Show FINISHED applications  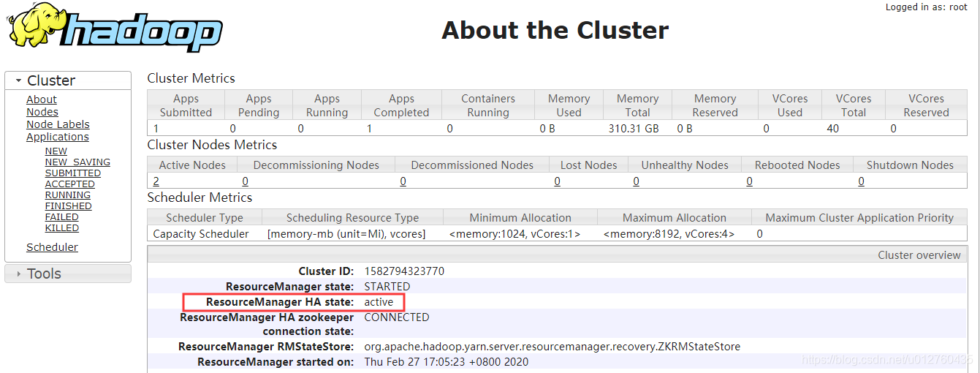point(69,206)
